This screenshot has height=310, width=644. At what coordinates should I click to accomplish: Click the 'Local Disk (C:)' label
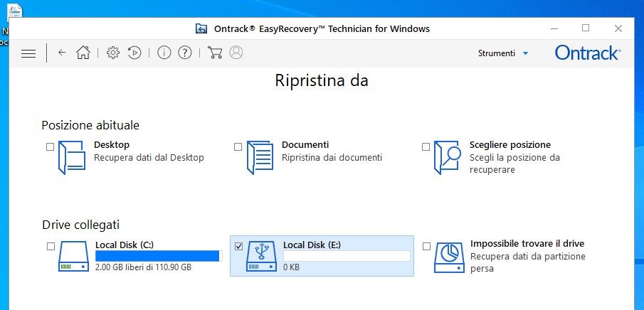click(x=125, y=245)
